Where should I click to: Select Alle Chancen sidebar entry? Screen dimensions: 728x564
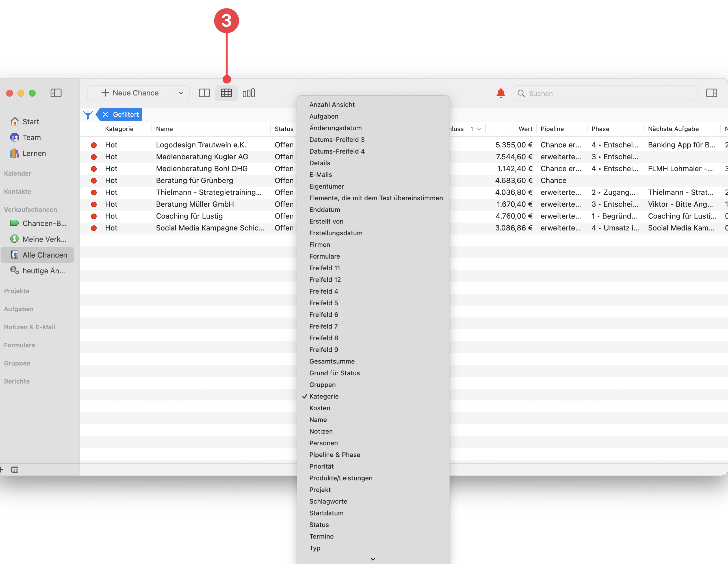coord(37,255)
